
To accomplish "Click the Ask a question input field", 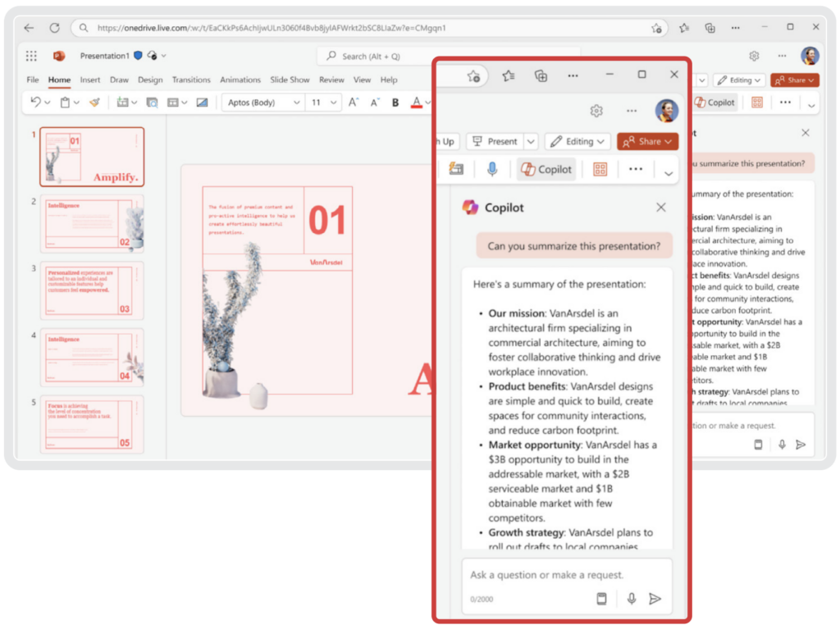I will [x=567, y=575].
